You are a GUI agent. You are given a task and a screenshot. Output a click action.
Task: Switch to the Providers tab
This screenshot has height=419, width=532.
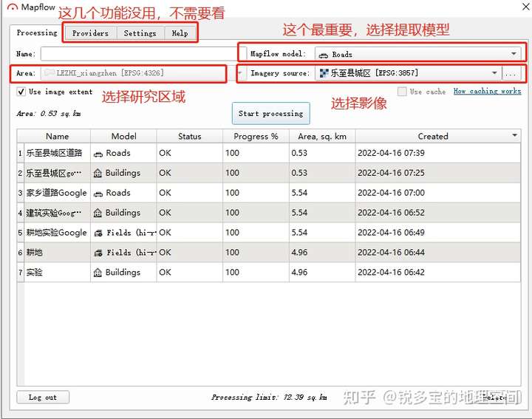tap(90, 33)
